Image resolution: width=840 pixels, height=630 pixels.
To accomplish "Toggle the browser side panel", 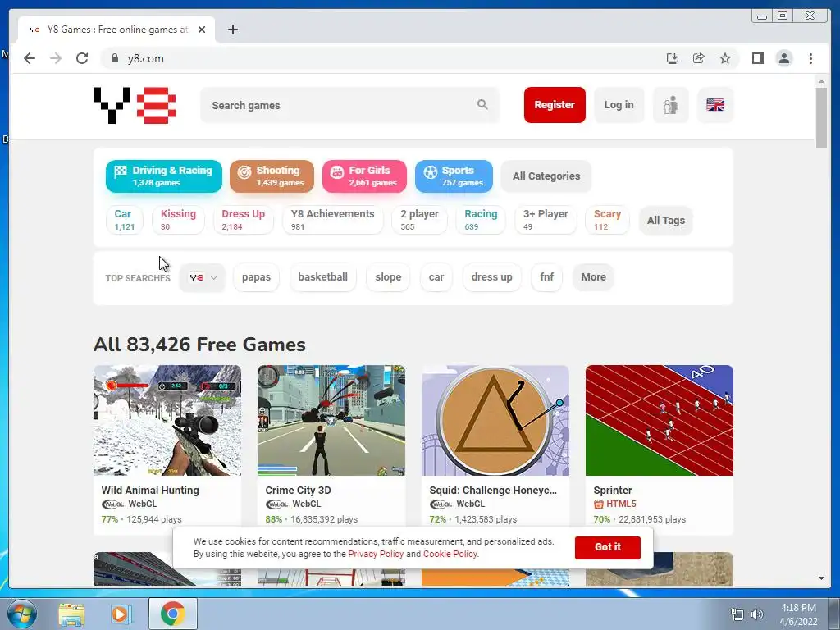I will 757,58.
